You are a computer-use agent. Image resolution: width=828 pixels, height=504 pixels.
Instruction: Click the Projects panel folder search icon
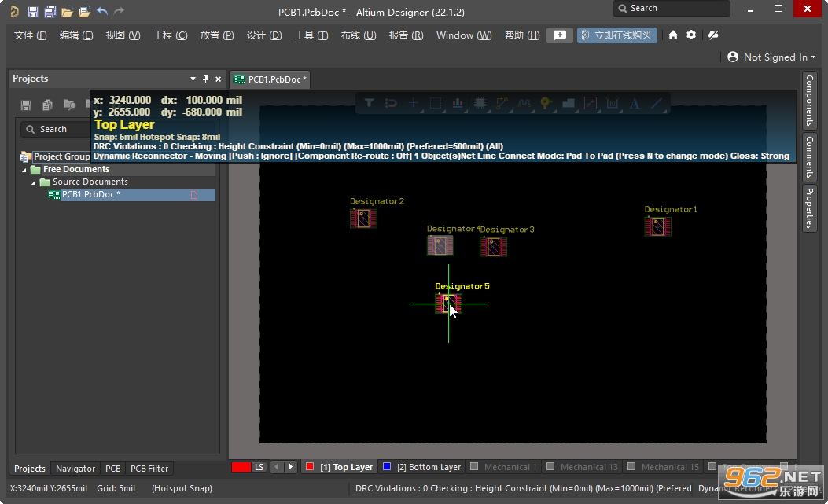coord(69,105)
